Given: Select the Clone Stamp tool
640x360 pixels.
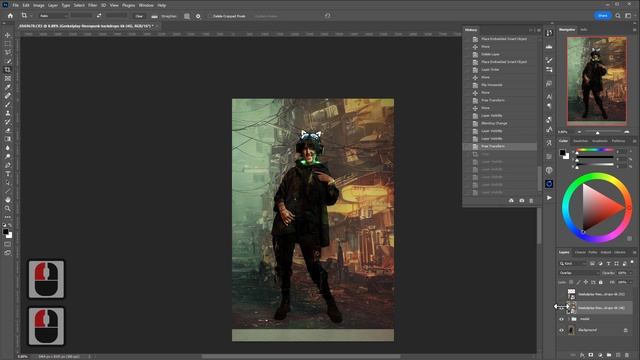Looking at the screenshot, I should pyautogui.click(x=8, y=113).
